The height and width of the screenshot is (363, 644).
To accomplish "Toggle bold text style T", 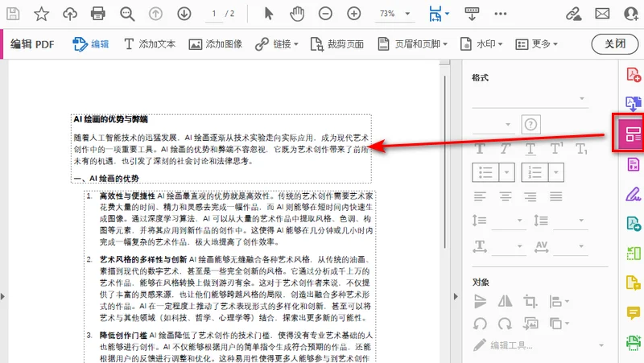I will [480, 149].
